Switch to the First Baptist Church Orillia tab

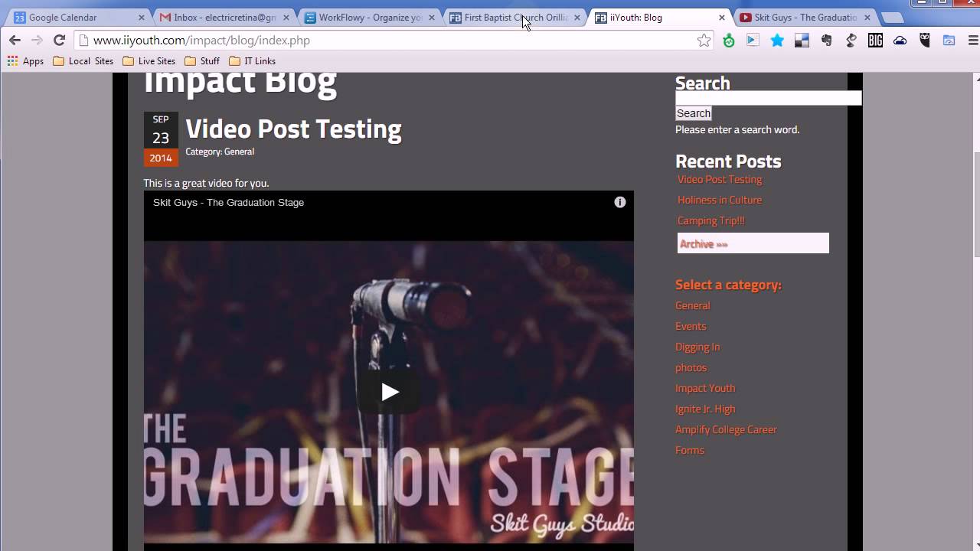pyautogui.click(x=514, y=17)
